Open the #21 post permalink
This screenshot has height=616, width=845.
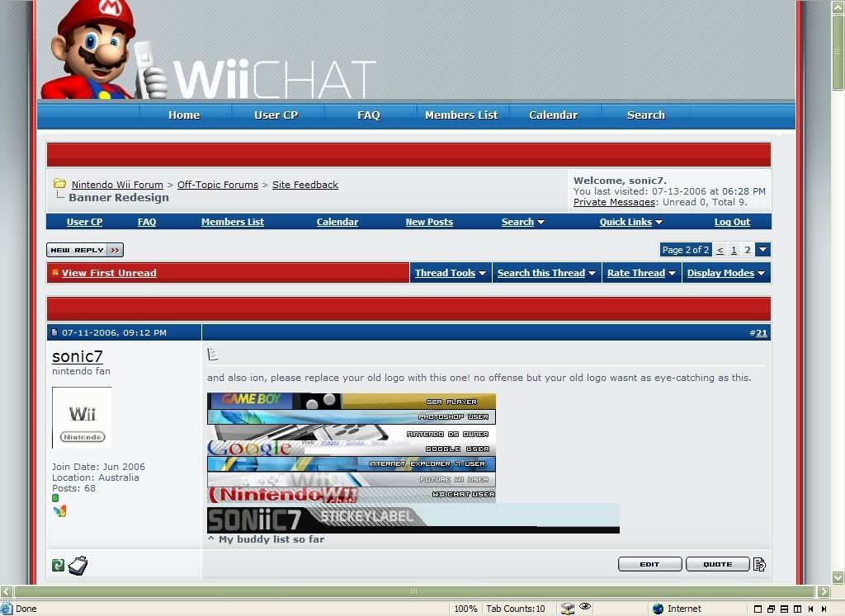coord(761,333)
